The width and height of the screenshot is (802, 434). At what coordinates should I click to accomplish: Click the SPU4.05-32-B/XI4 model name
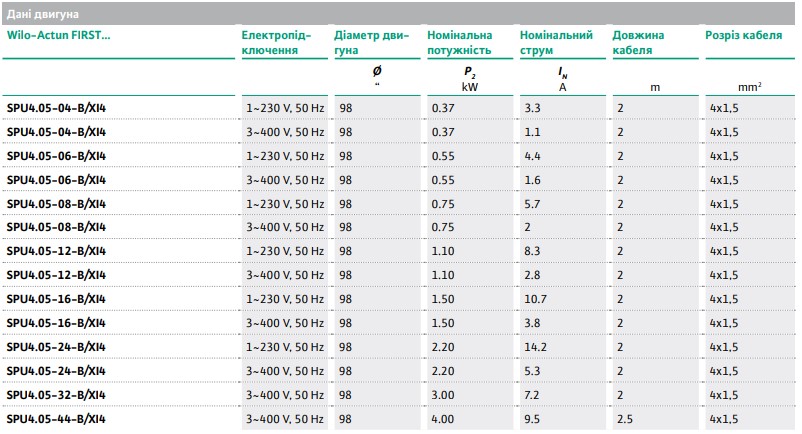[56, 395]
